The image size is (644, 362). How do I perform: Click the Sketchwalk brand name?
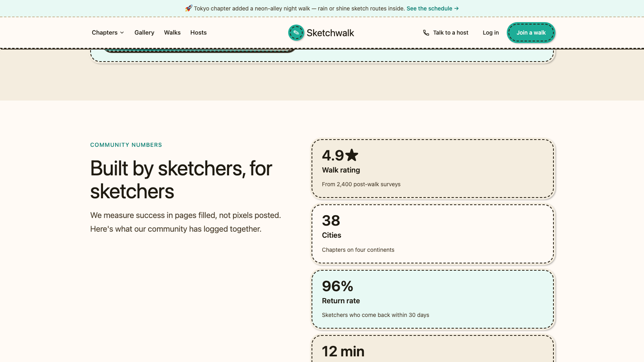tap(330, 33)
